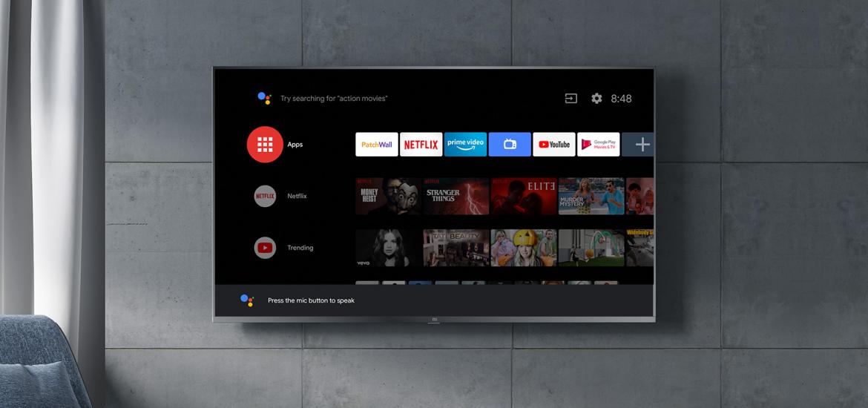This screenshot has height=408, width=868.
Task: Click the 8:48 clock
Action: pos(621,99)
